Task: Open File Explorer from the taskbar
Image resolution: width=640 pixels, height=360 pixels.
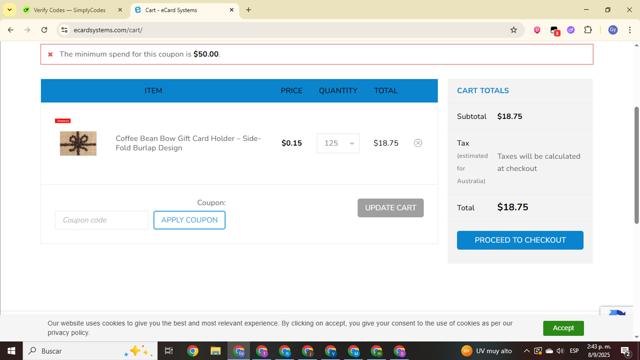Action: [x=216, y=351]
